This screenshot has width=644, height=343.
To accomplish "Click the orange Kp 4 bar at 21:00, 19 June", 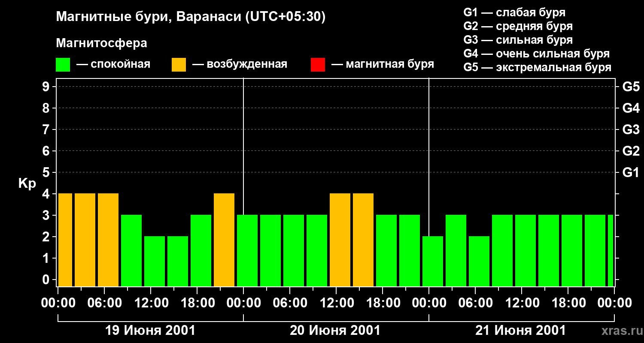I will pyautogui.click(x=224, y=240).
